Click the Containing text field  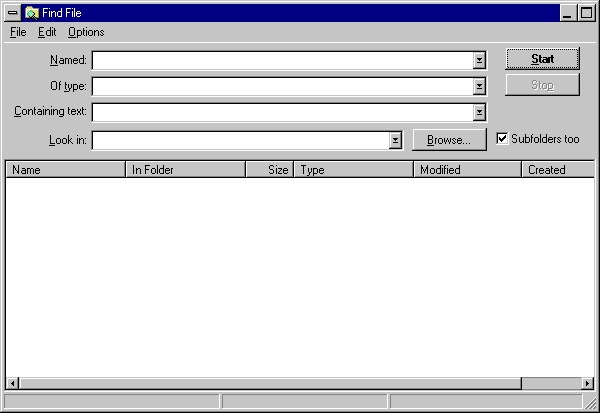(282, 113)
